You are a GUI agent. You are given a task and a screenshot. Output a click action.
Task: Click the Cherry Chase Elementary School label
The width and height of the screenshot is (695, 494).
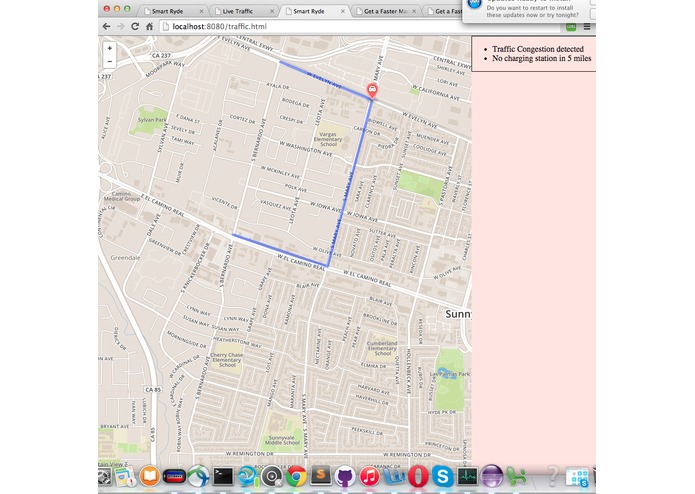tap(226, 360)
